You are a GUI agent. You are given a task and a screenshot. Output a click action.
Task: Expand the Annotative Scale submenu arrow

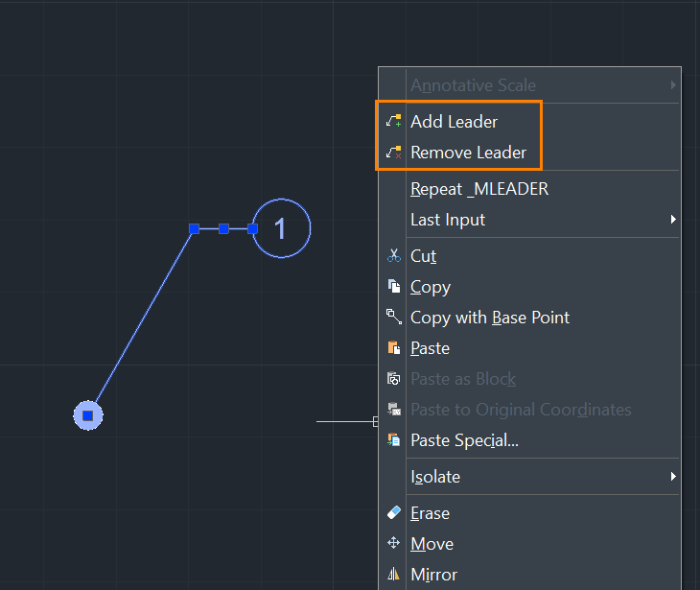pos(673,84)
